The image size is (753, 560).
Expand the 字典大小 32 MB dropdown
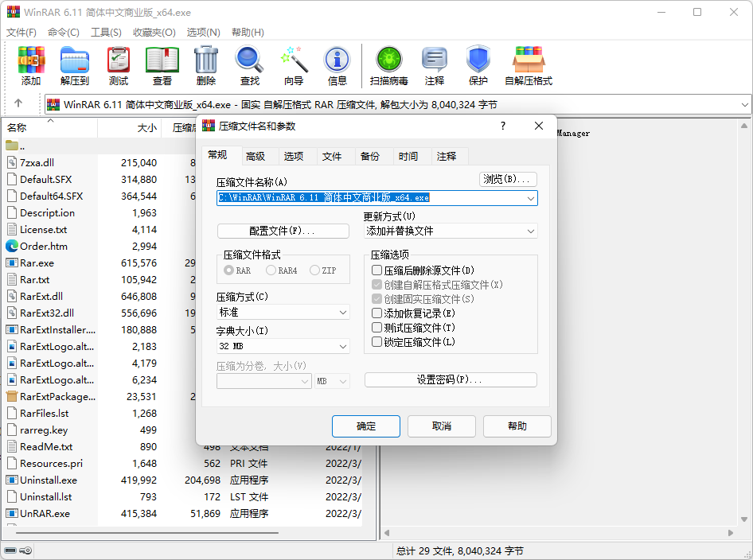(x=283, y=346)
